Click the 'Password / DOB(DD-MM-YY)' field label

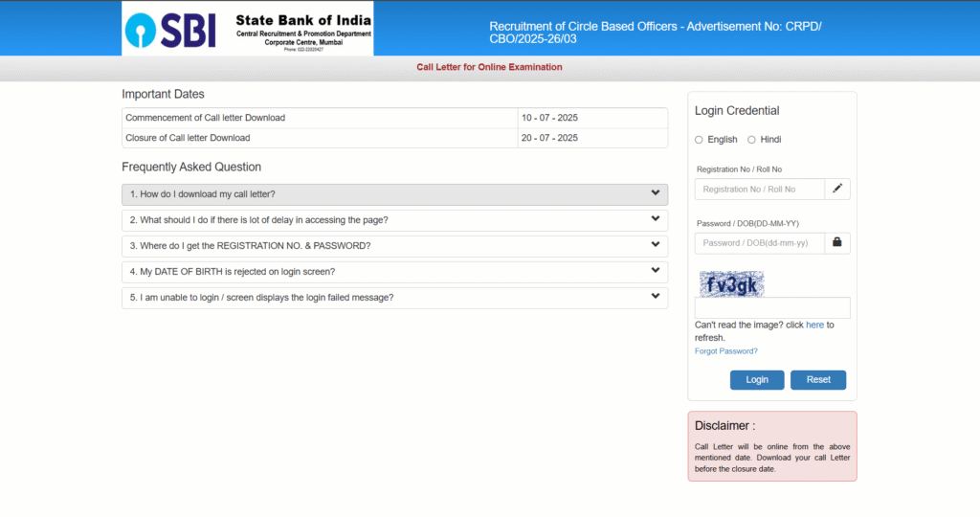click(747, 223)
